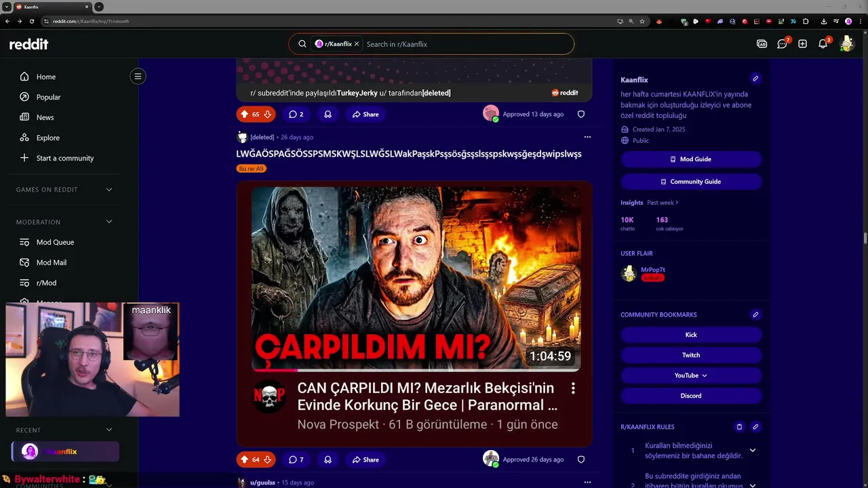Click the search magnifier icon
The image size is (868, 488).
click(x=302, y=44)
